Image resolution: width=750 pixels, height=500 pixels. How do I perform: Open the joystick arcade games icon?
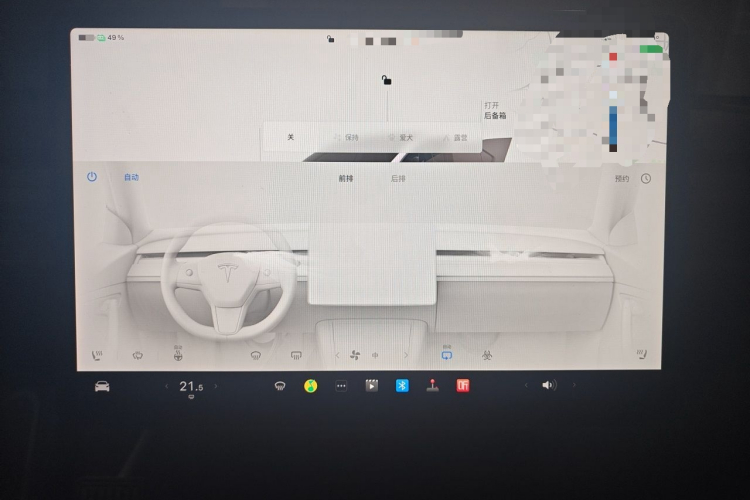[432, 386]
